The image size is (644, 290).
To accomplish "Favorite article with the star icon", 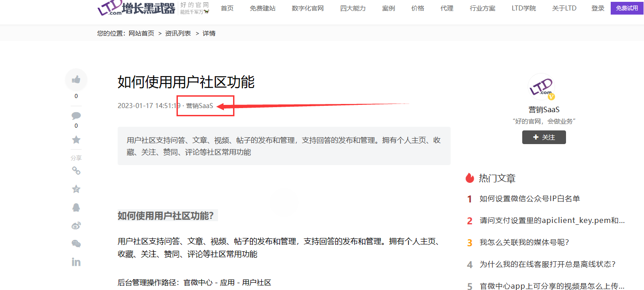I will tap(76, 140).
